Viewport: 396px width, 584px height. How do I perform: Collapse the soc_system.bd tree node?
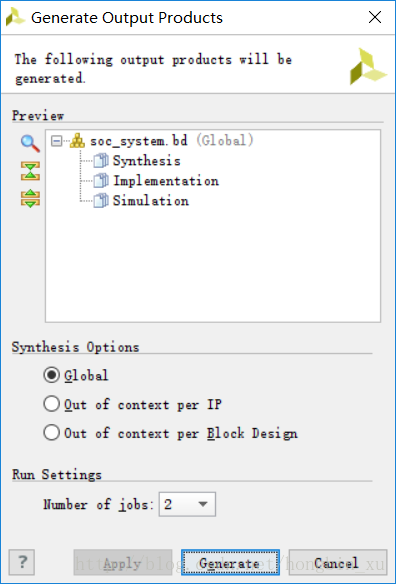(x=57, y=141)
